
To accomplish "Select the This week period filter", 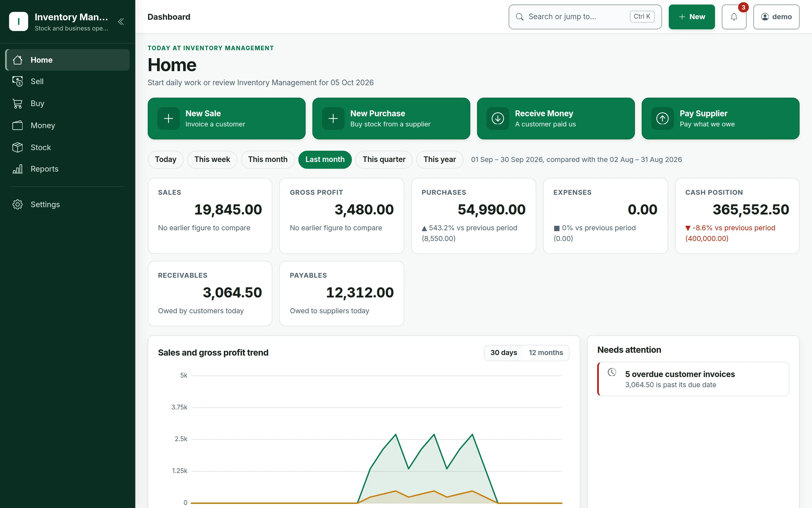I will pos(212,159).
